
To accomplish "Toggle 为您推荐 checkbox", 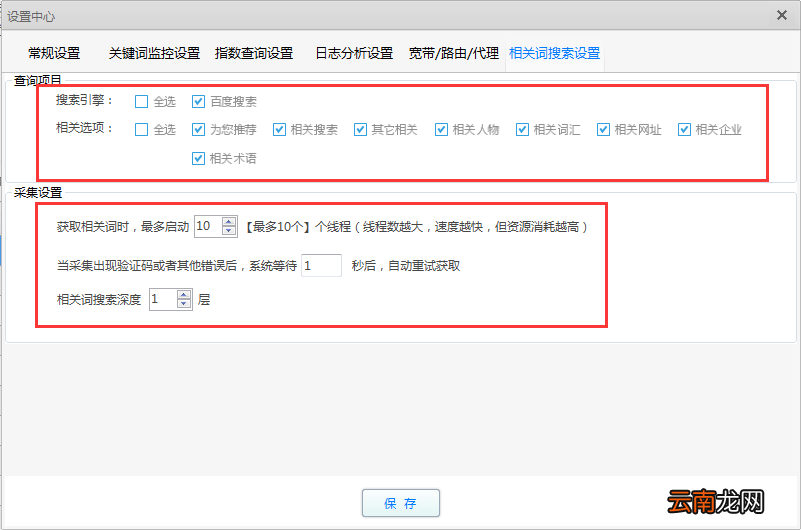I will tap(198, 130).
